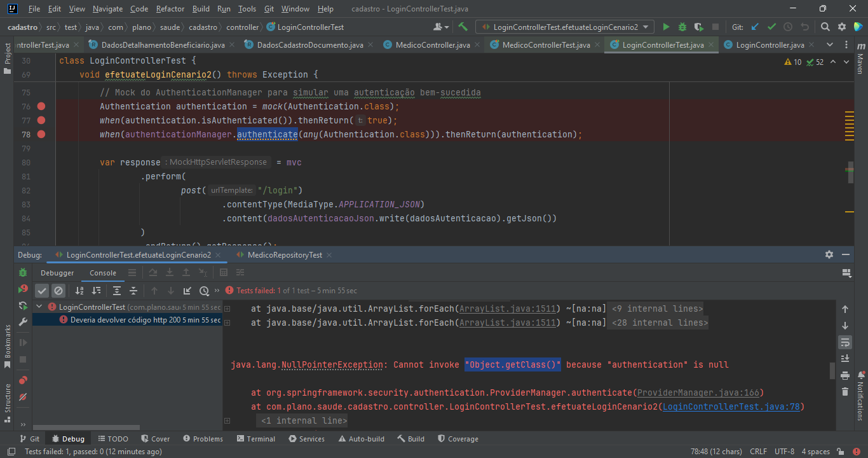The image size is (868, 458).
Task: Open debug wrench settings icon
Action: [x=23, y=323]
